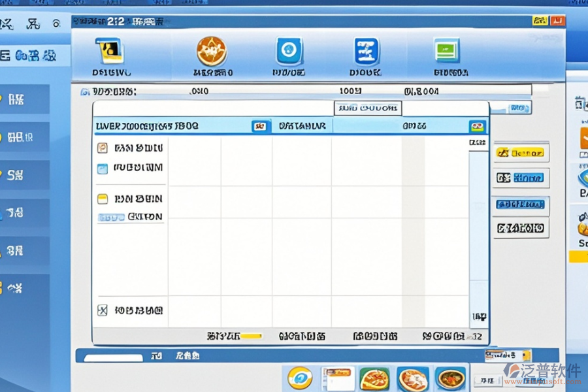Toggle the orange checkbox in the first list row
This screenshot has height=392, width=588.
click(x=102, y=148)
